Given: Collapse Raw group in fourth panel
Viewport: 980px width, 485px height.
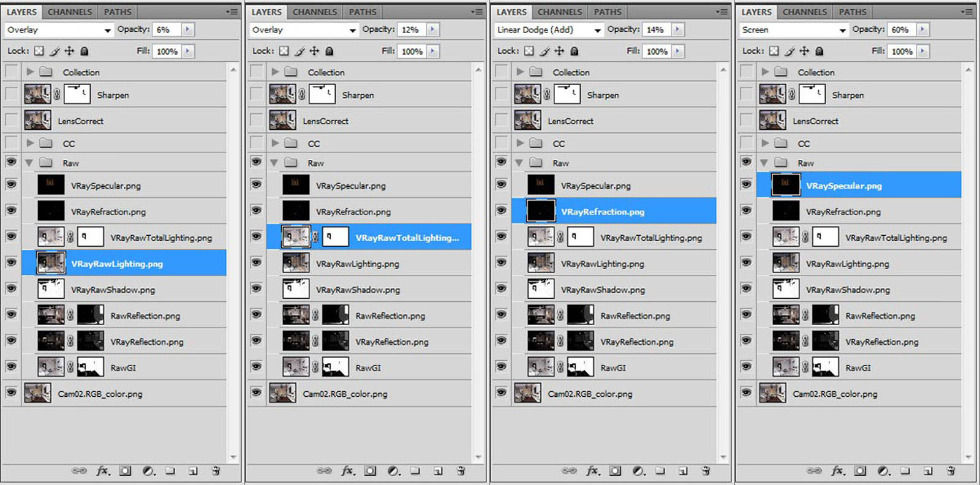Looking at the screenshot, I should pyautogui.click(x=764, y=163).
